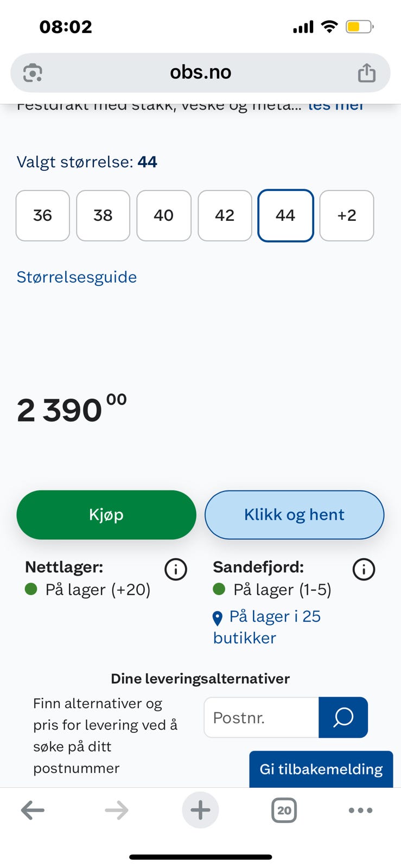The width and height of the screenshot is (401, 868).
Task: Expand more sizes with +2 button
Action: (x=347, y=215)
